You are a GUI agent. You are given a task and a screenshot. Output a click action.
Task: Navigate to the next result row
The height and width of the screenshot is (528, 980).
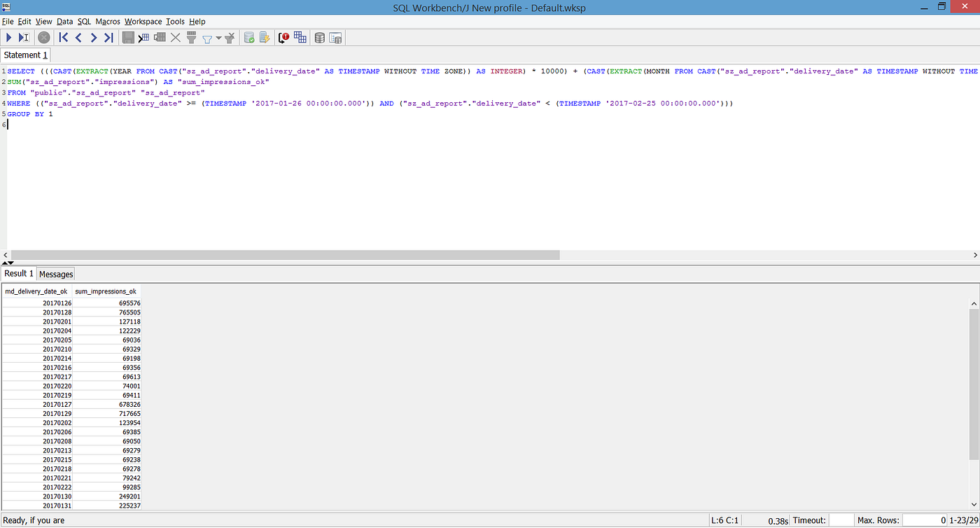93,37
